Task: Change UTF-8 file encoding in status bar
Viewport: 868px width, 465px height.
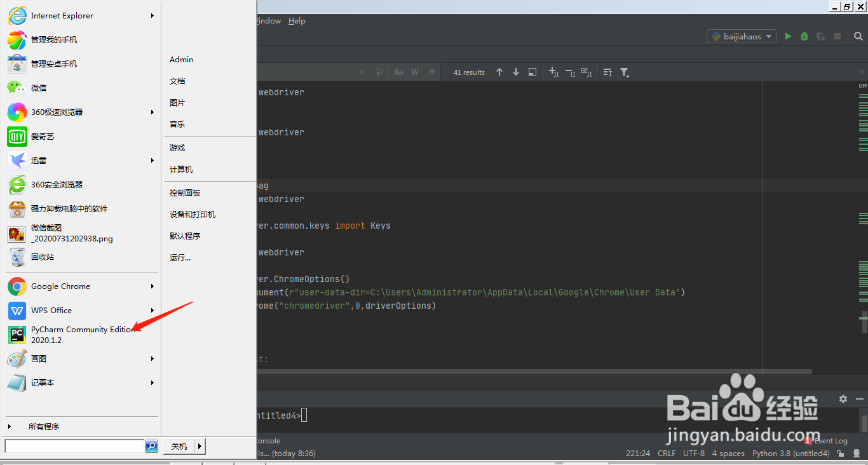Action: (694, 454)
